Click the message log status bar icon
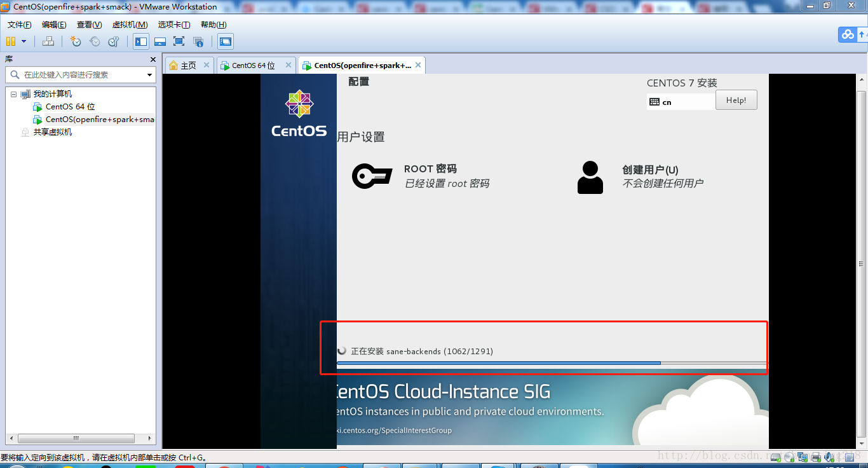Viewport: 868px width, 468px height. click(x=850, y=457)
